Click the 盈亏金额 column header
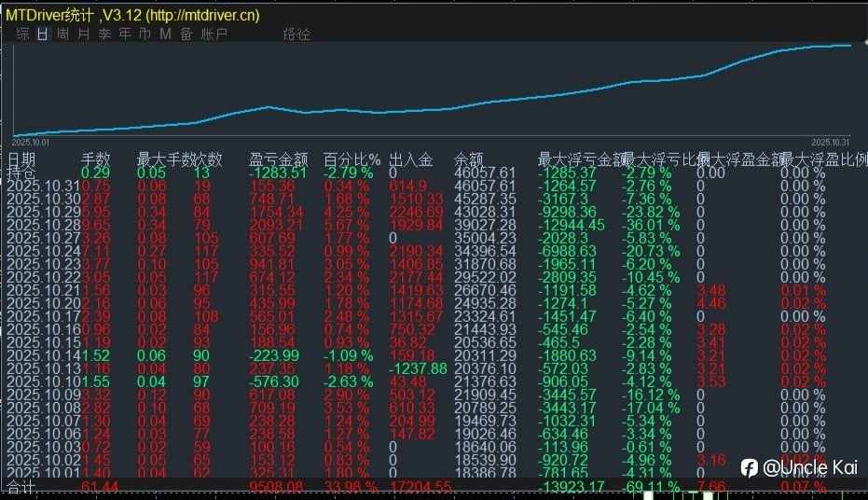The width and height of the screenshot is (868, 500). click(279, 160)
